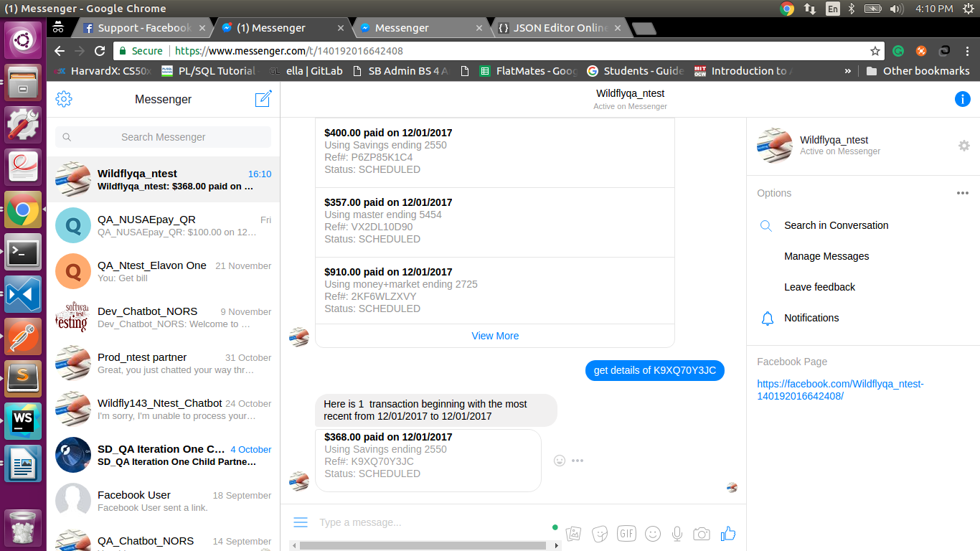The height and width of the screenshot is (551, 980).
Task: Open conversation information panel
Action: point(963,99)
